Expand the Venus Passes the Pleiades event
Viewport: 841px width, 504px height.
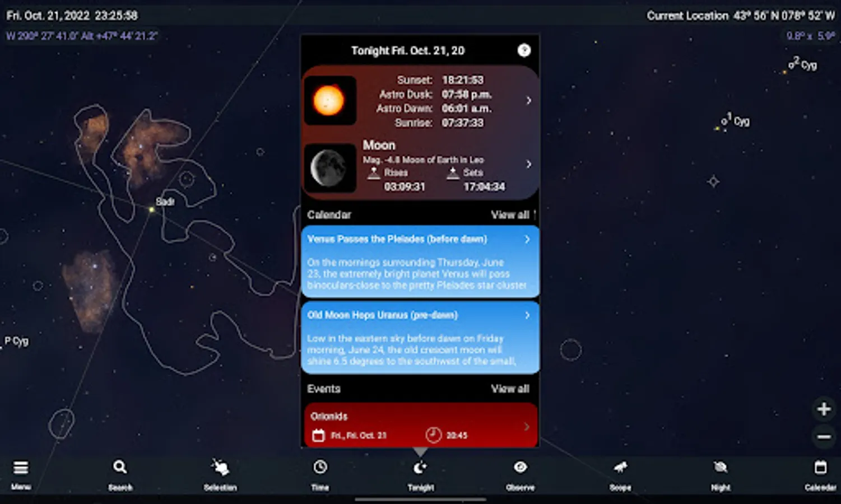[x=527, y=239]
